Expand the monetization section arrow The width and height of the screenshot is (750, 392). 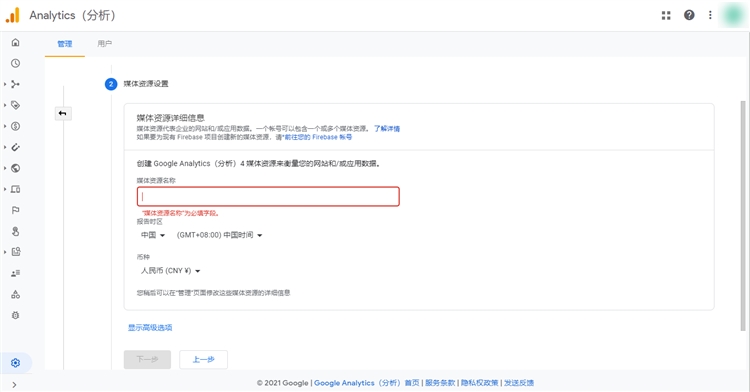point(5,126)
